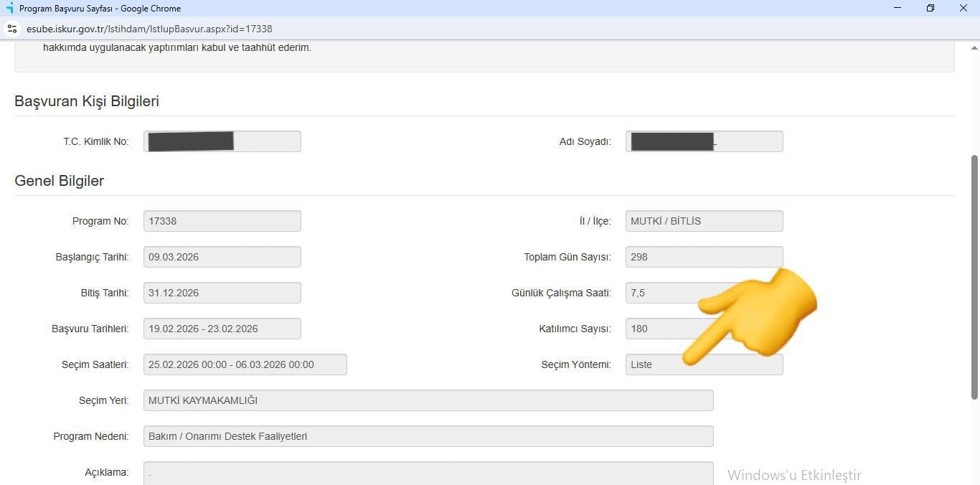This screenshot has width=980, height=485.
Task: Click the site information icon in address bar
Action: [x=11, y=29]
